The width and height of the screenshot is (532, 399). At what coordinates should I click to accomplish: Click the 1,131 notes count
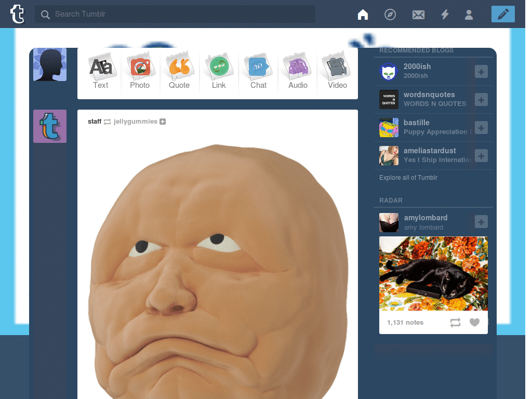click(x=405, y=323)
